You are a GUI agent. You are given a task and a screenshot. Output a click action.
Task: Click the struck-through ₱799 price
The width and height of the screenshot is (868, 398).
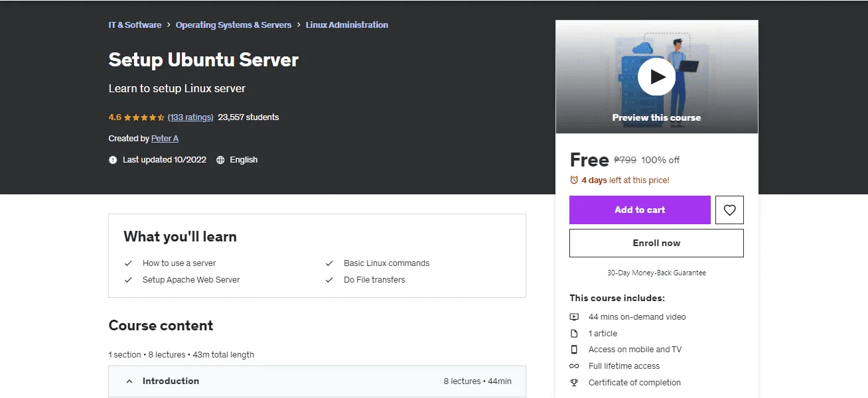(x=625, y=160)
